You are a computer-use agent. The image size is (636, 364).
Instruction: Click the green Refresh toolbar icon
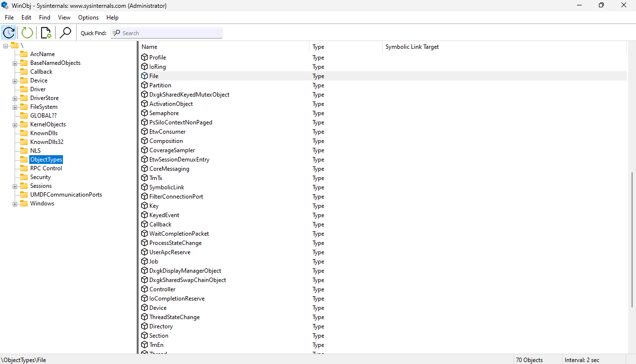(x=27, y=33)
